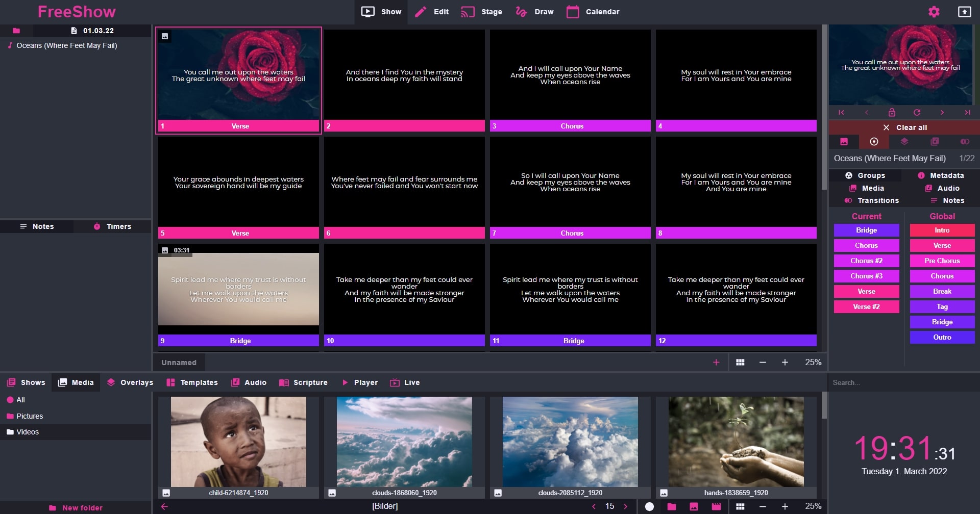Clear the background layer using its image icon

pos(844,142)
